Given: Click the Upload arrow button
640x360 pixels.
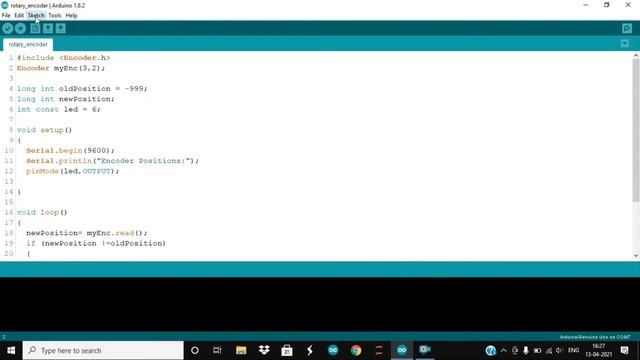Looking at the screenshot, I should (20, 28).
